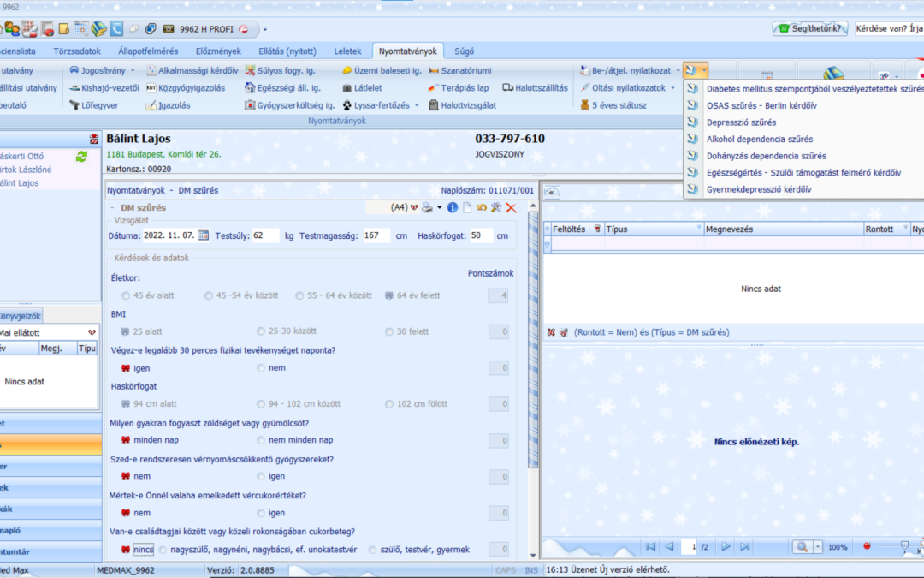Click the printer icon in DM szűrés toolbar
Image resolution: width=924 pixels, height=578 pixels.
[x=427, y=207]
